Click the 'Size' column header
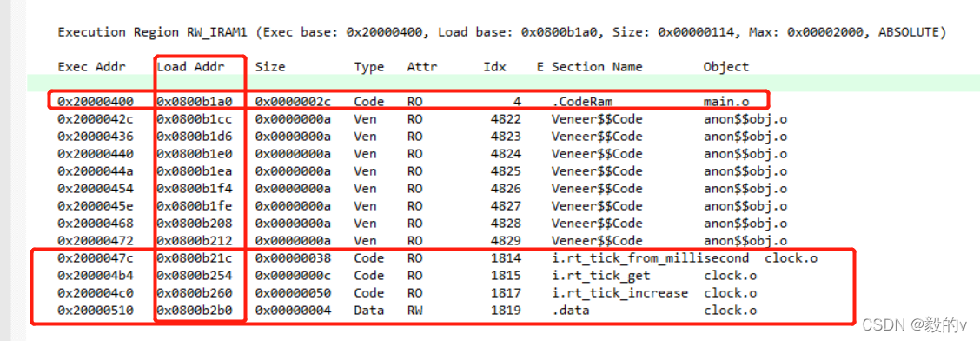 click(270, 66)
